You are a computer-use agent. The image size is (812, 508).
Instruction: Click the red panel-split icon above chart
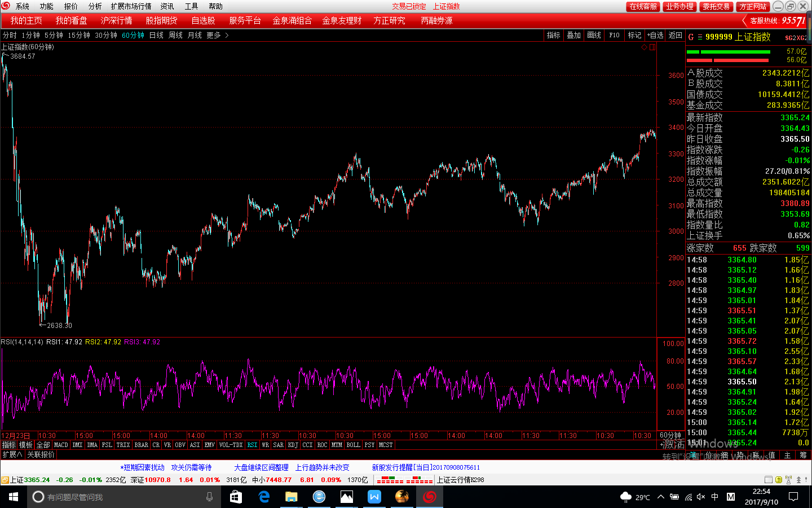point(652,47)
